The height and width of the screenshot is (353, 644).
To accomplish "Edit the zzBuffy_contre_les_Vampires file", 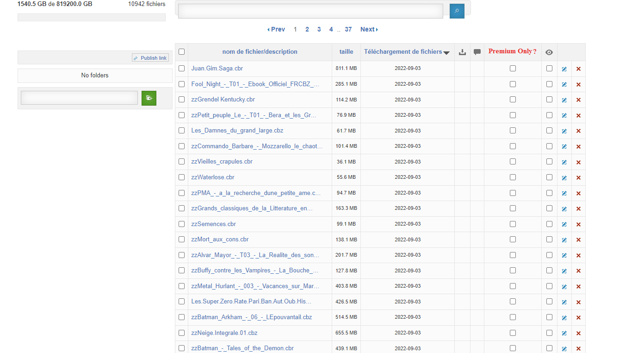I will (x=564, y=271).
